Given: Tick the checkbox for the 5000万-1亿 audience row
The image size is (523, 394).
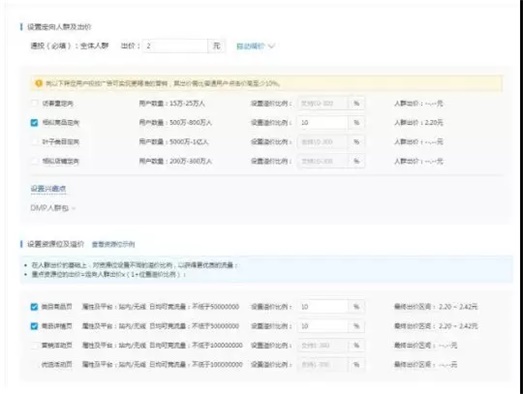Looking at the screenshot, I should [x=34, y=142].
